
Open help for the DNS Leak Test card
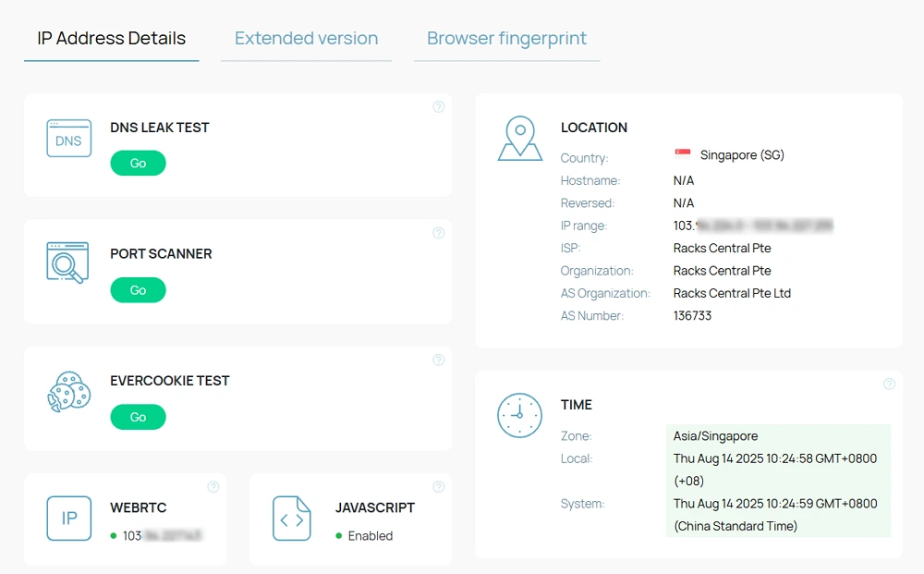coord(438,106)
